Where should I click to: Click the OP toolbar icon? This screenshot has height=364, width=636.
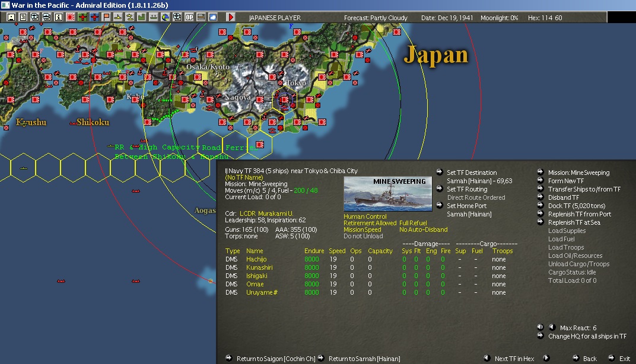coord(189,17)
